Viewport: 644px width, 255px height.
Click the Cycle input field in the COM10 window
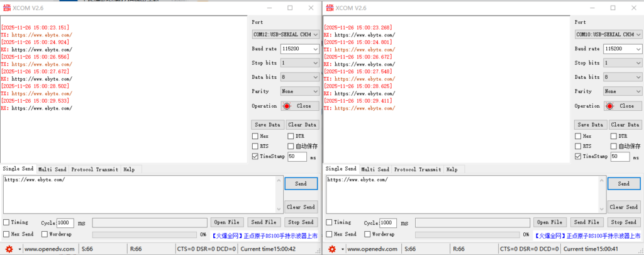pos(387,223)
